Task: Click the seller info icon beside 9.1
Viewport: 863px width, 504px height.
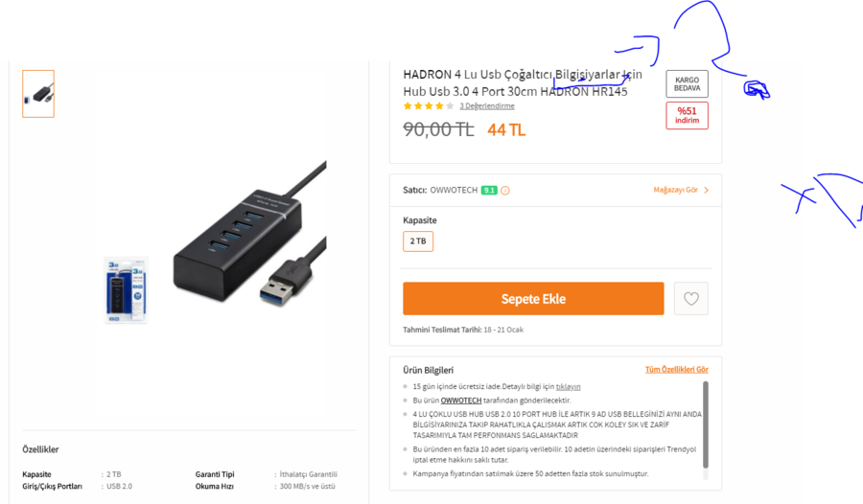Action: (x=505, y=191)
